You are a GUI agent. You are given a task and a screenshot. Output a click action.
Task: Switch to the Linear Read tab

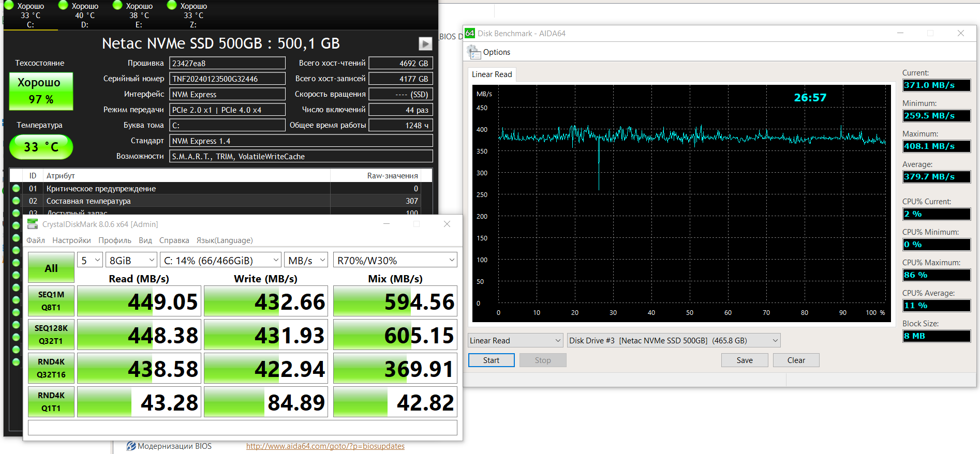pos(492,74)
